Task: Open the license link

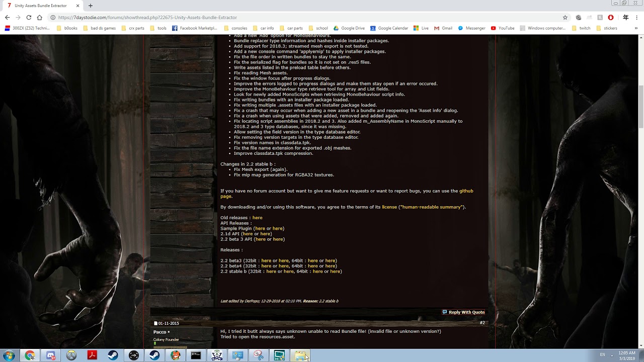Action: click(389, 207)
